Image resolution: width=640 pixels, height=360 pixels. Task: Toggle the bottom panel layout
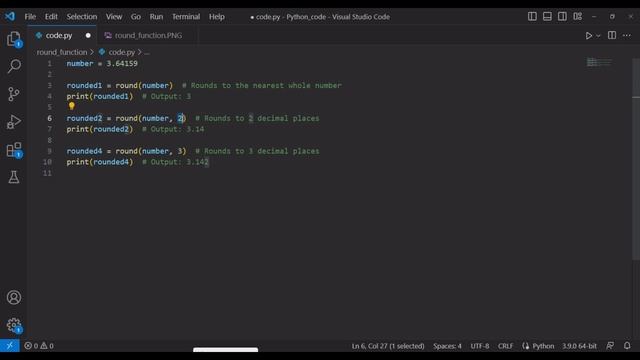point(547,16)
